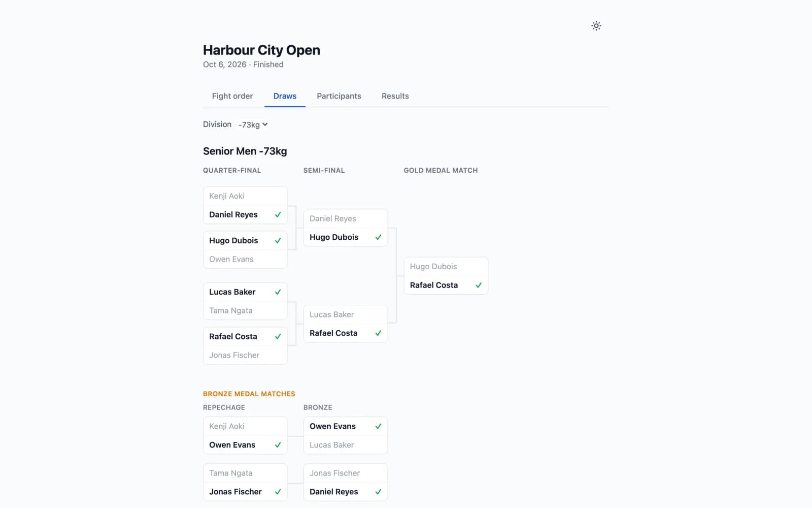Open the Participants tab
This screenshot has height=508, width=812.
(x=339, y=96)
